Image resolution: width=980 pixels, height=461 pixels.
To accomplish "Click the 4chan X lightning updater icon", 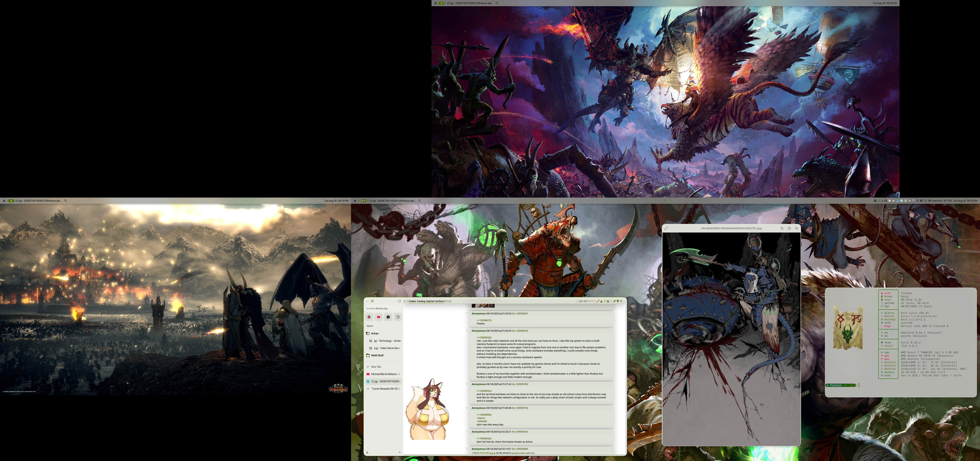I will (x=604, y=301).
